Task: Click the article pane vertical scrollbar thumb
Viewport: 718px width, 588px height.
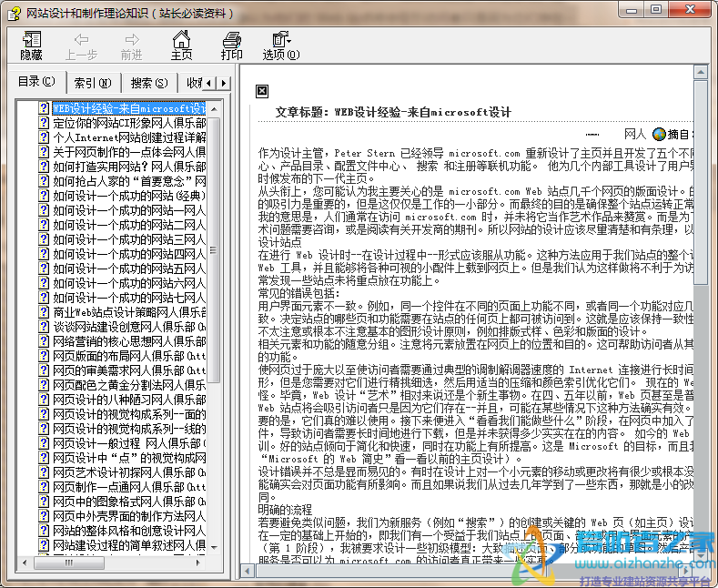Action: point(701,183)
